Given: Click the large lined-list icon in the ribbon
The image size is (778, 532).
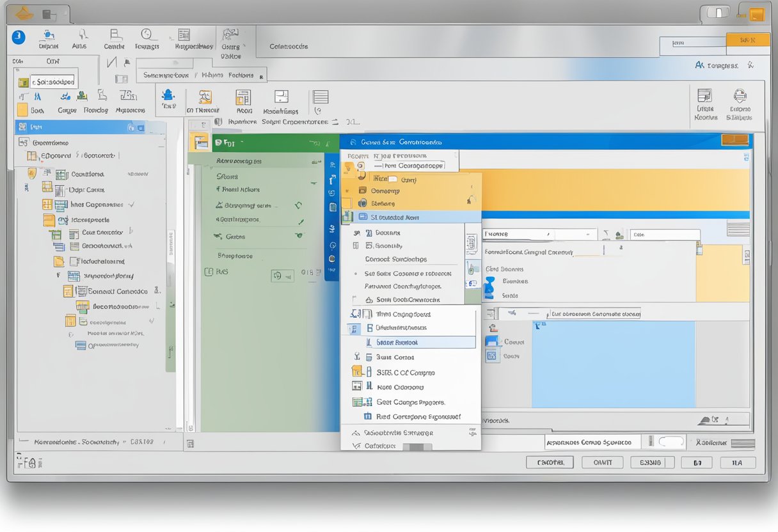Looking at the screenshot, I should (321, 97).
